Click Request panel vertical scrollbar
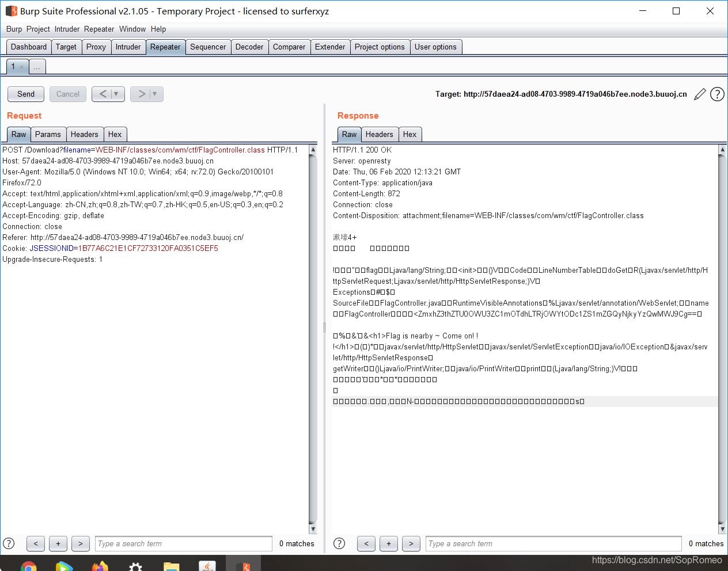Image resolution: width=728 pixels, height=571 pixels. point(313,340)
